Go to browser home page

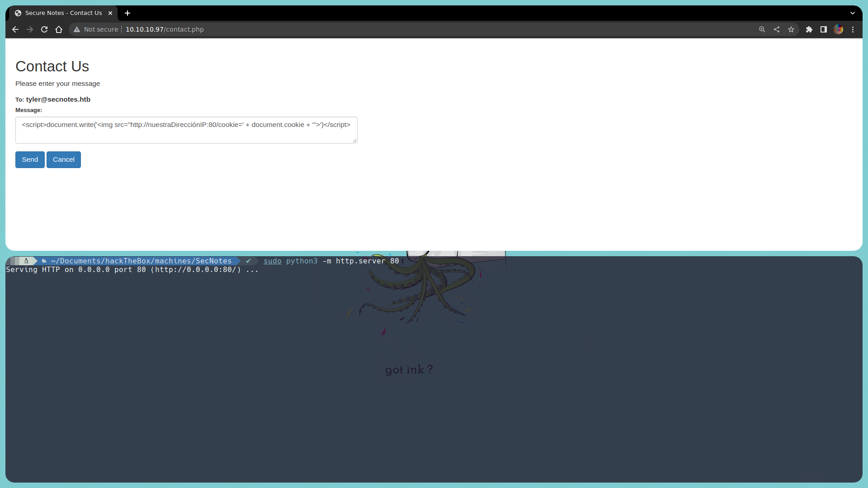click(x=59, y=29)
